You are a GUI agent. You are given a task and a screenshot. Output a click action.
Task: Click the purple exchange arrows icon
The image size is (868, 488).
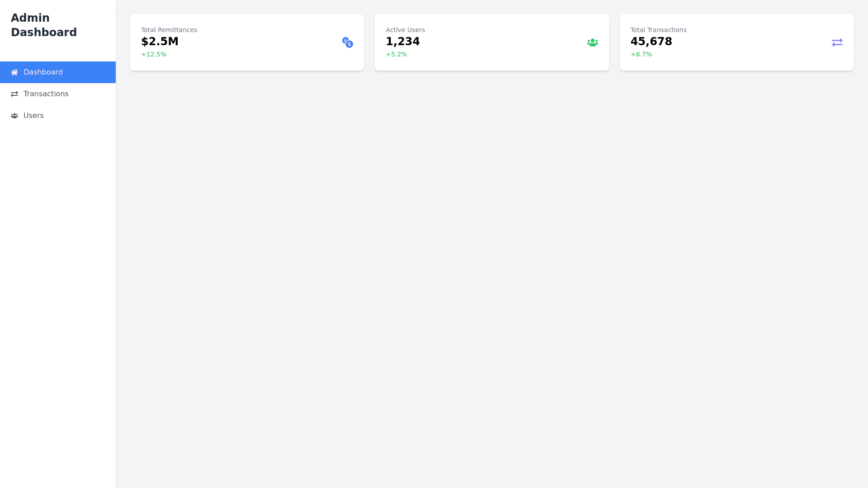[837, 42]
